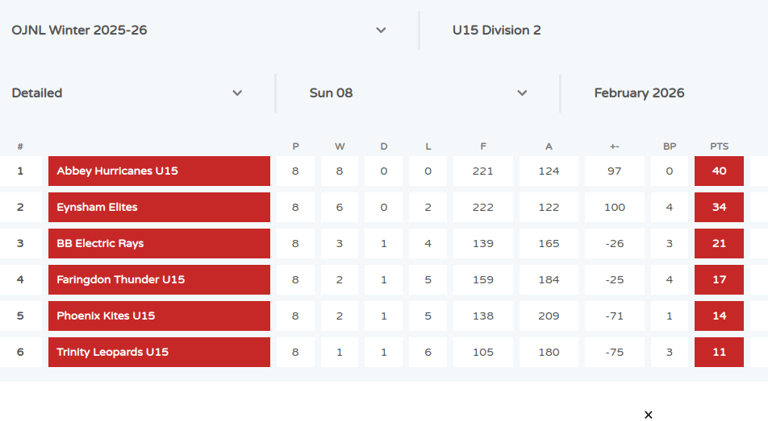Open Eynsham Elites team page
Viewport: 768px width, 421px height.
pyautogui.click(x=159, y=207)
